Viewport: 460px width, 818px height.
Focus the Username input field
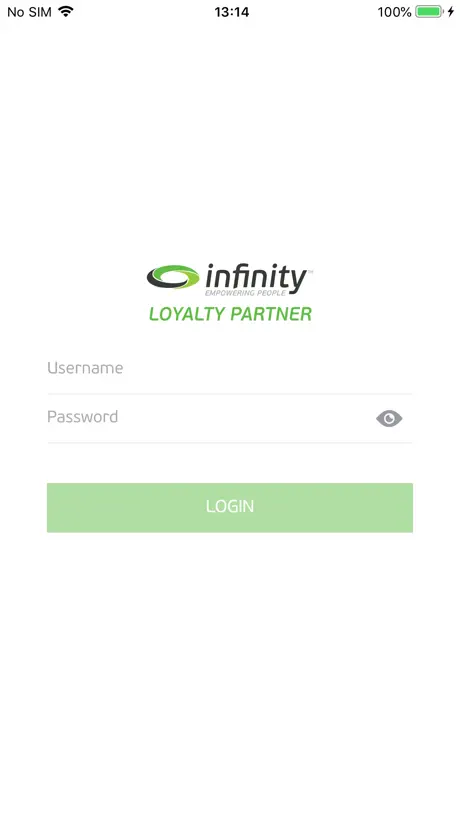coord(229,368)
